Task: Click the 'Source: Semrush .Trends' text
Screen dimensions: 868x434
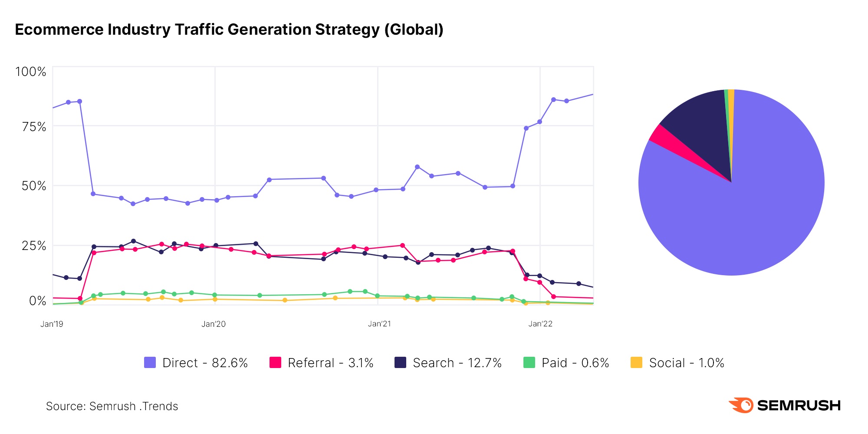Action: tap(112, 406)
